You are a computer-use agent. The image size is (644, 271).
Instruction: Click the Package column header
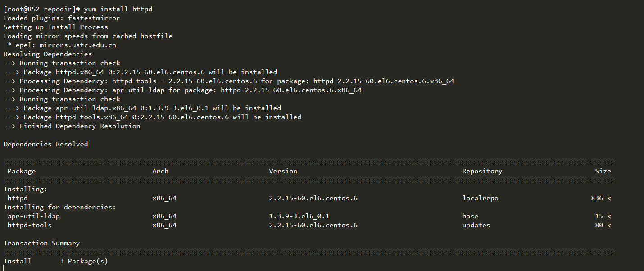pos(21,171)
